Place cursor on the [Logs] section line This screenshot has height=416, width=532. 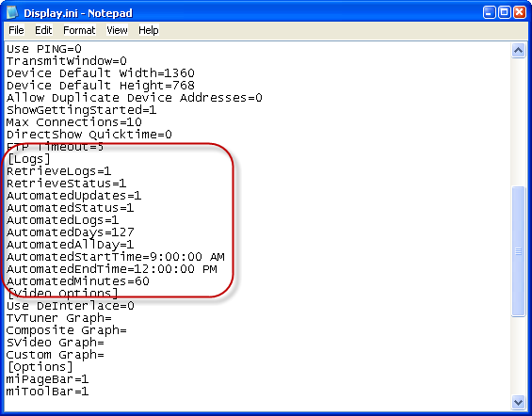[x=28, y=159]
